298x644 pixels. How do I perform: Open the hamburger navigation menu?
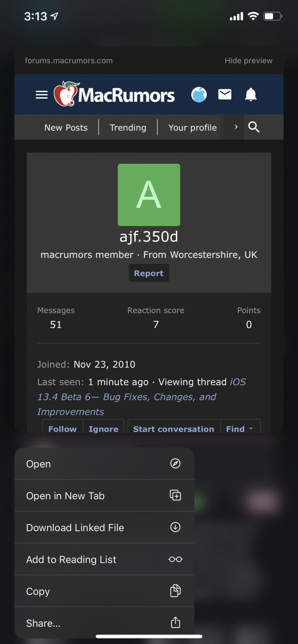pyautogui.click(x=42, y=95)
